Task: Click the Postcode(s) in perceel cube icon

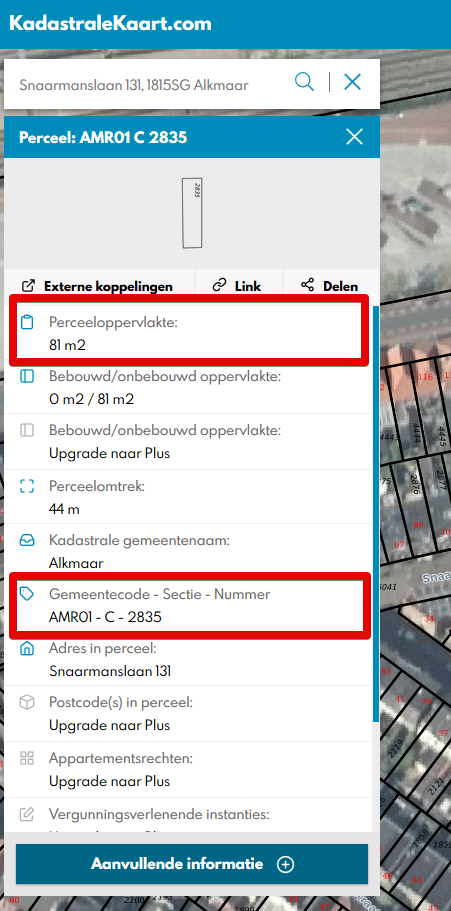Action: pyautogui.click(x=27, y=703)
